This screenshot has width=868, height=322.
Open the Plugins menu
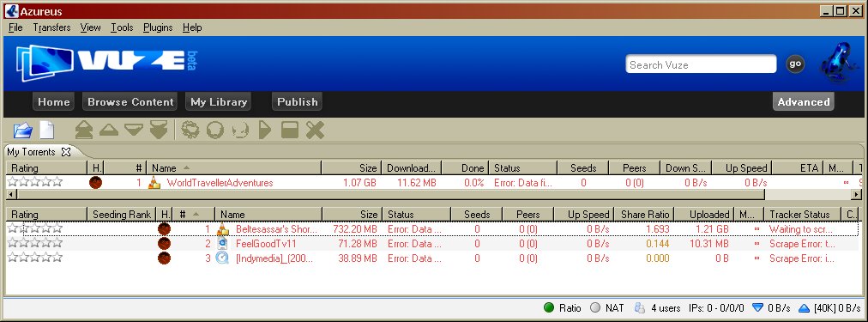(158, 27)
